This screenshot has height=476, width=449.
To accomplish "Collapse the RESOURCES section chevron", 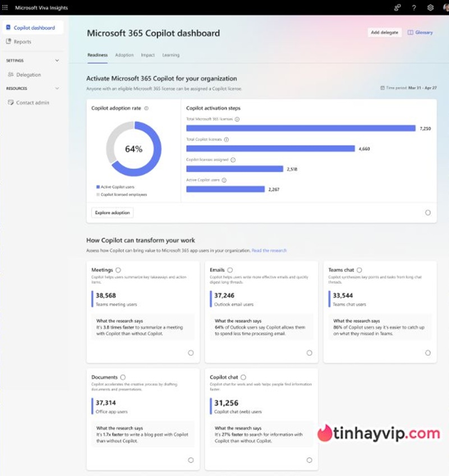I will click(57, 88).
